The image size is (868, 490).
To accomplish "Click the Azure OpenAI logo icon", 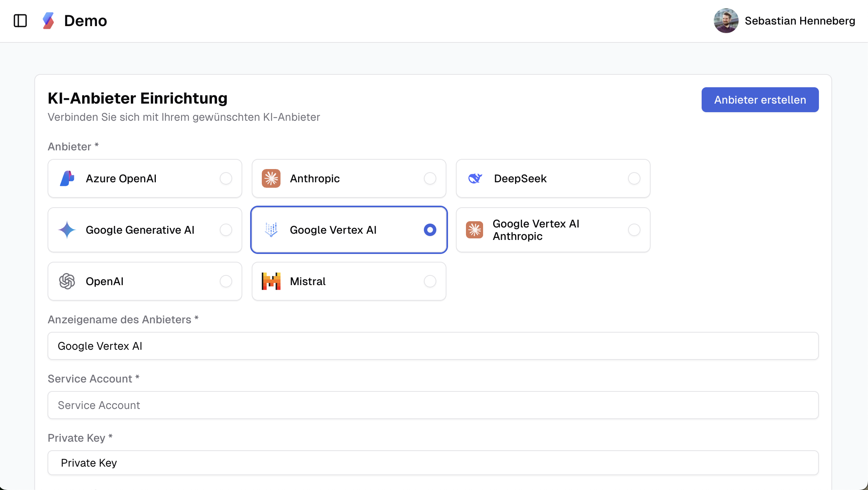I will tap(67, 178).
